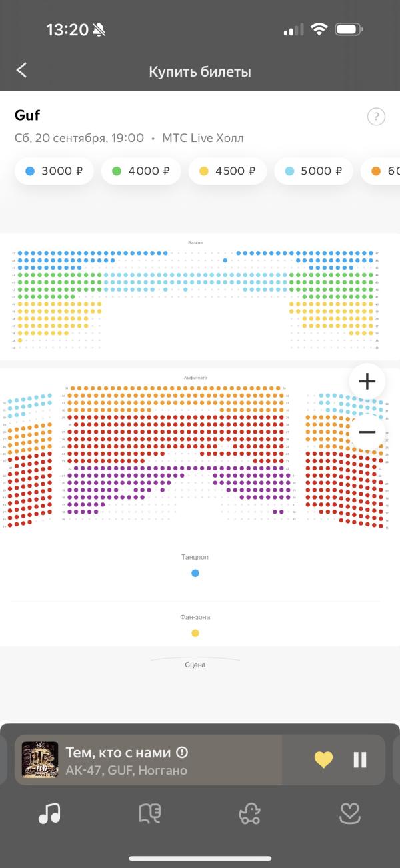Choose the yellow Фан-зона ticket dot
400x868 pixels.
click(195, 633)
